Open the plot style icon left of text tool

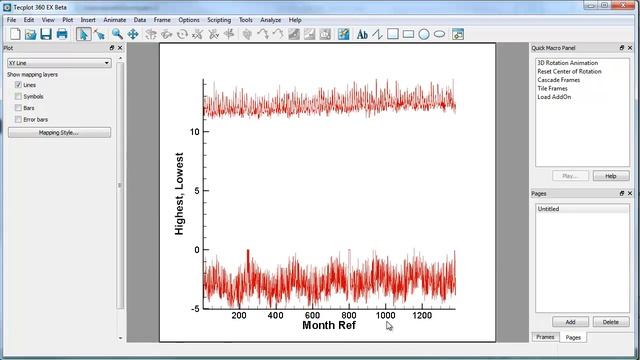pyautogui.click(x=343, y=34)
